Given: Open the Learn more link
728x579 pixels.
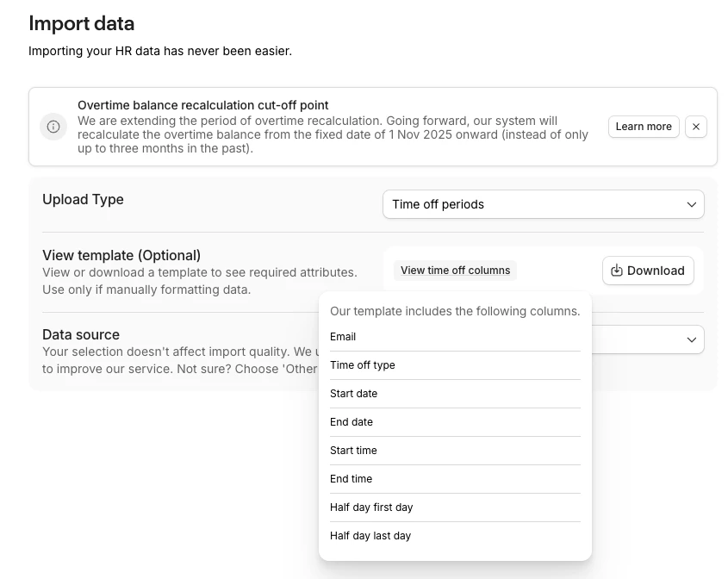Looking at the screenshot, I should [x=644, y=127].
